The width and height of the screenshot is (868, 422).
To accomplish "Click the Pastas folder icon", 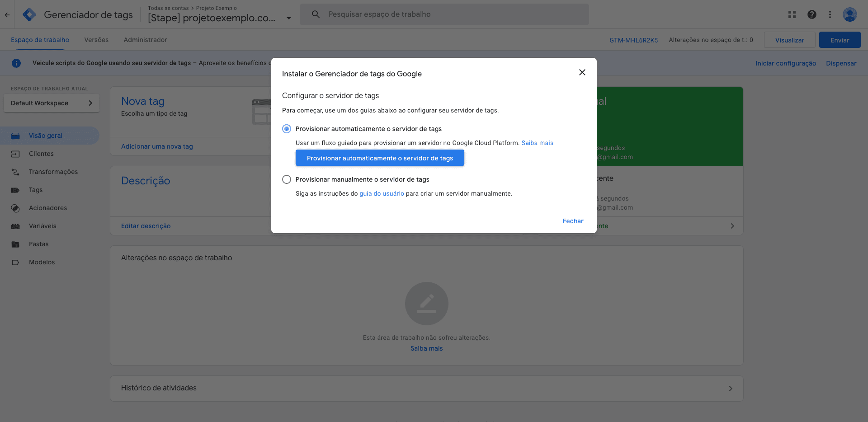I will (x=15, y=244).
